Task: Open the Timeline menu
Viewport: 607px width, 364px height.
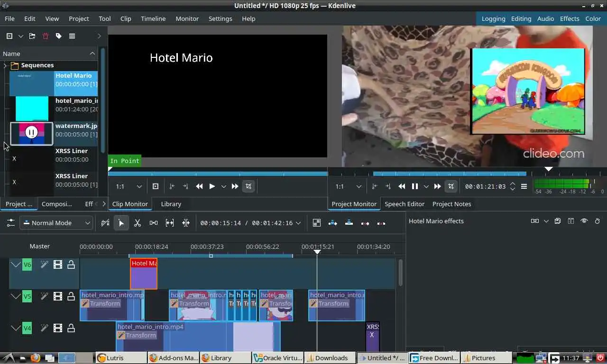Action: coord(153,18)
